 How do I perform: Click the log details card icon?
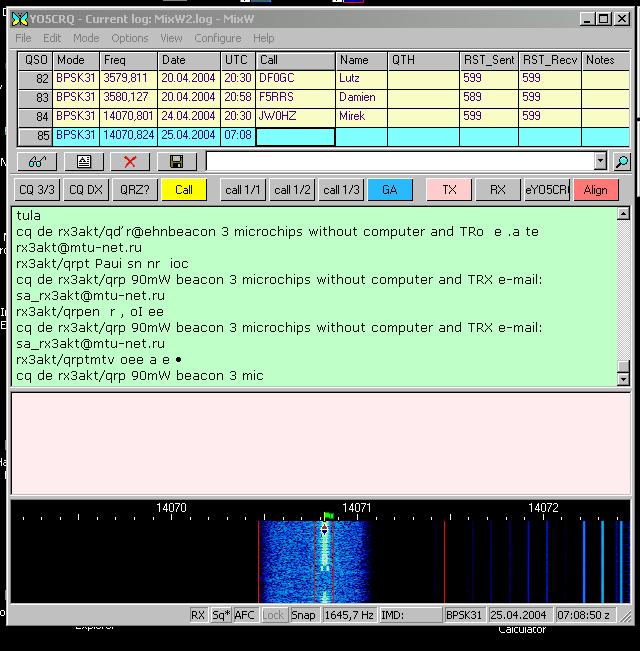pyautogui.click(x=84, y=161)
